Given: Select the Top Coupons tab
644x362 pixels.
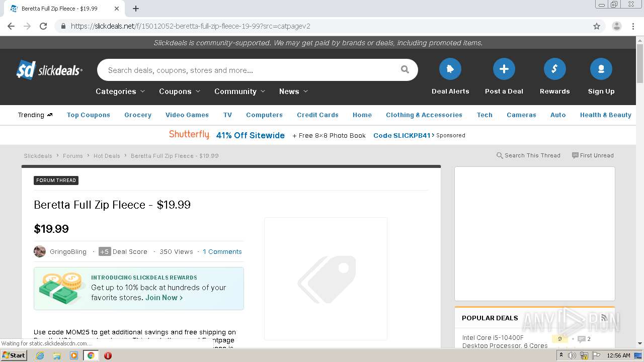Looking at the screenshot, I should point(89,115).
